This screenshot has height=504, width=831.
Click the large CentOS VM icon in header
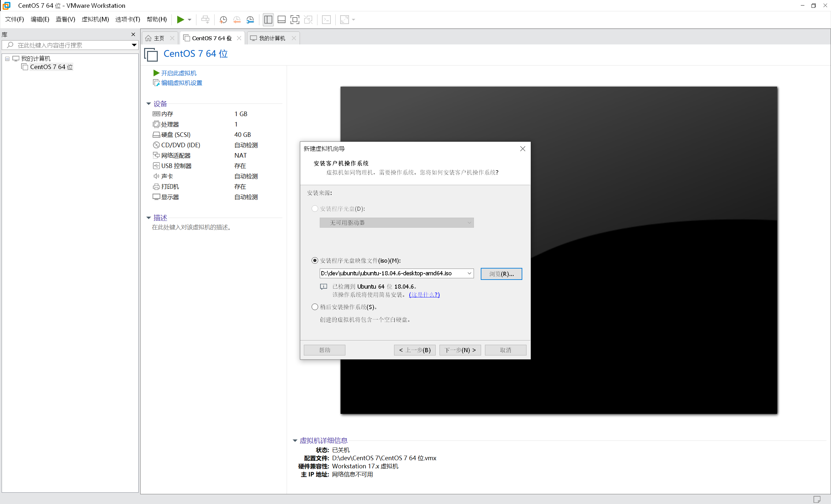point(151,54)
